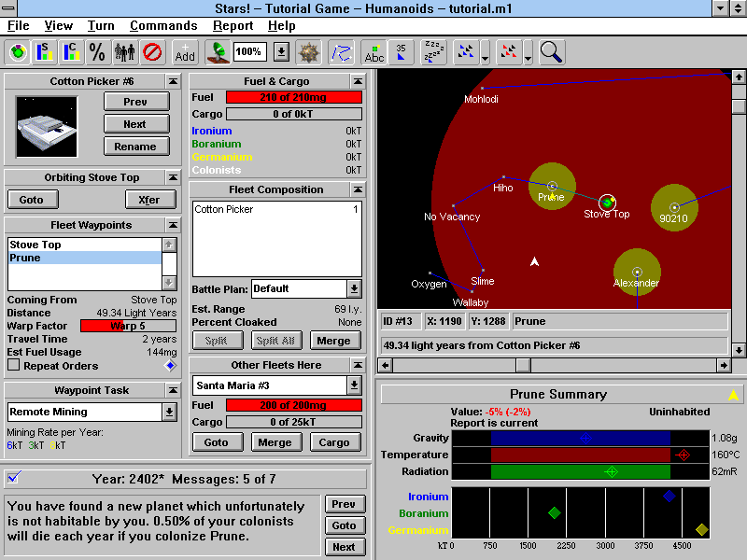
Task: Switch to mineral concentration view
Action: coord(71,52)
